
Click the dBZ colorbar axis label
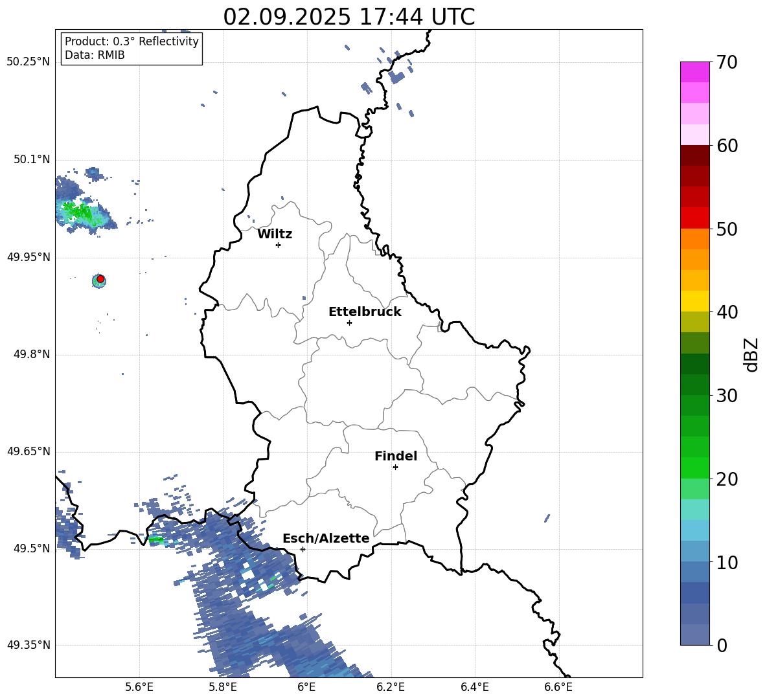[x=751, y=355]
